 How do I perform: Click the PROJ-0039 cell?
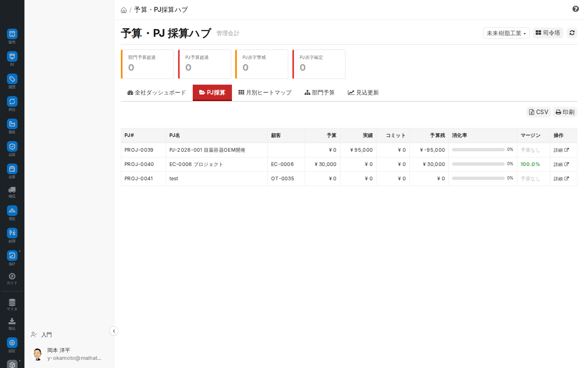pos(143,150)
